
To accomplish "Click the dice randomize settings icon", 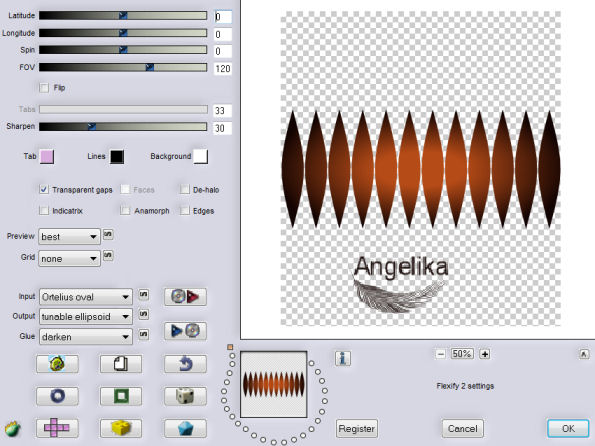I will [x=185, y=396].
